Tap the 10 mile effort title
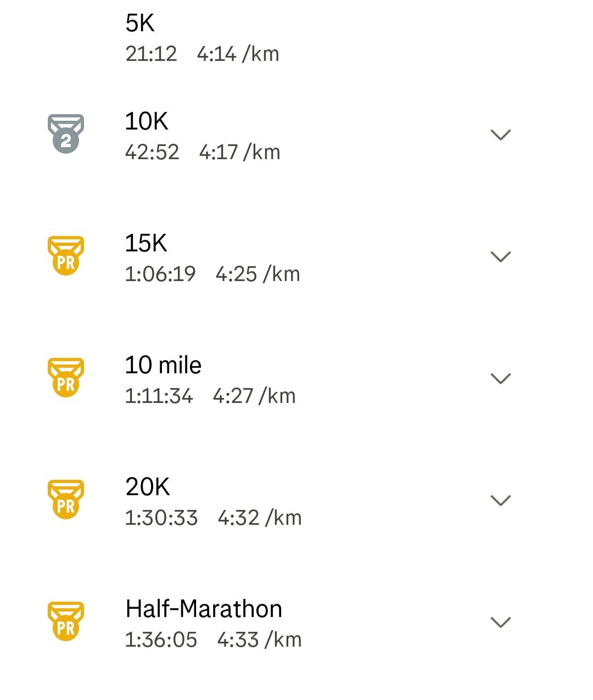 [x=163, y=365]
